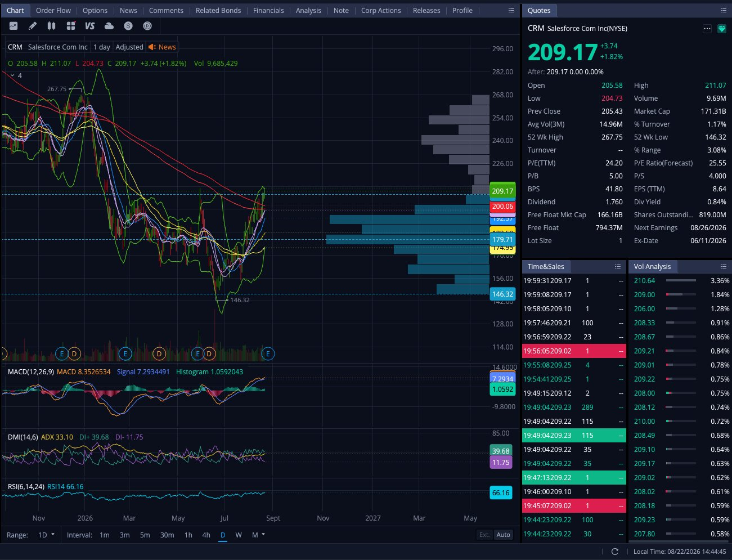The width and height of the screenshot is (732, 560).
Task: Toggle the Ext. extended hours button
Action: click(x=484, y=535)
